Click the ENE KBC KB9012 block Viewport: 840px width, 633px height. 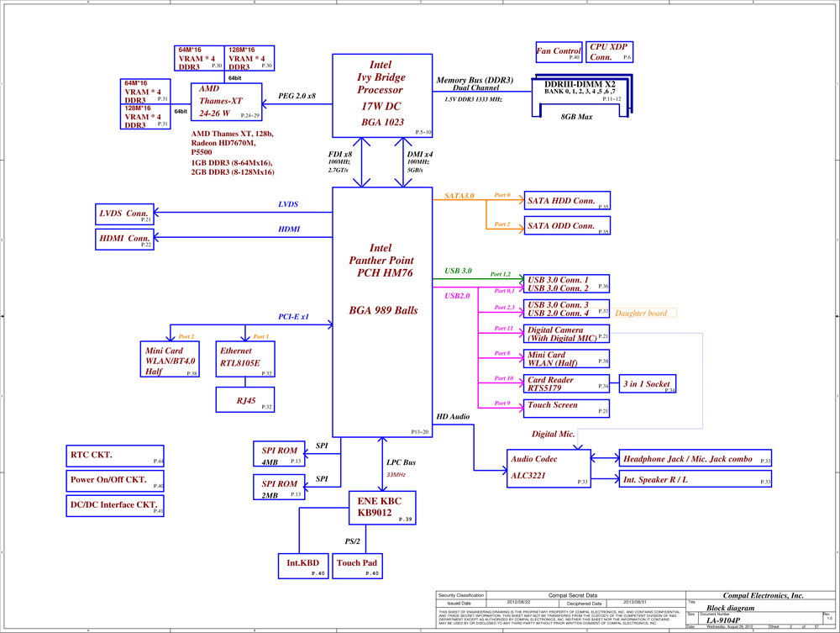click(382, 508)
